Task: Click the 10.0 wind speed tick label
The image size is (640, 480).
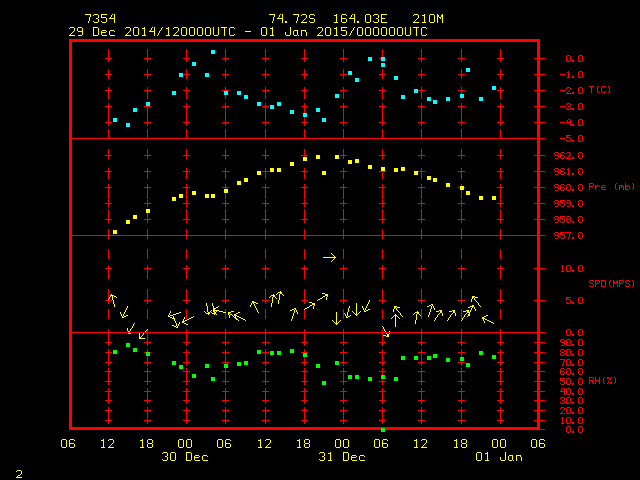Action: pos(568,268)
